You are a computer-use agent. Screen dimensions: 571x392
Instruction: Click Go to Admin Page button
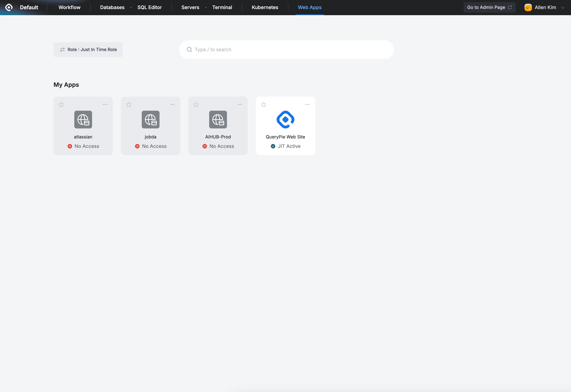(x=489, y=7)
